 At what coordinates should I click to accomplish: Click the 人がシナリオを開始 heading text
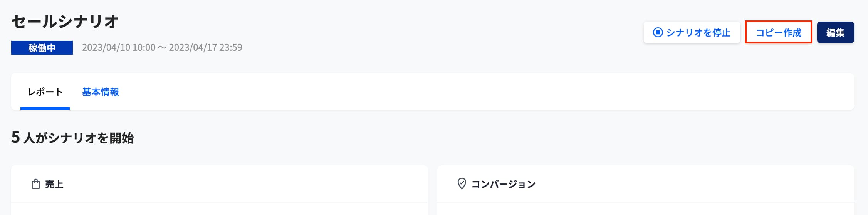pyautogui.click(x=79, y=138)
